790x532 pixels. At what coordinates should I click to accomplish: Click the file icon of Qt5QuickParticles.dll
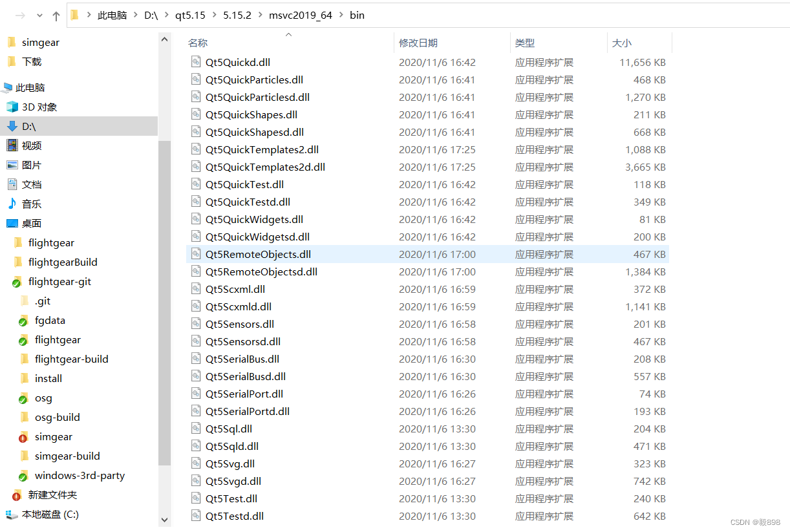(196, 80)
